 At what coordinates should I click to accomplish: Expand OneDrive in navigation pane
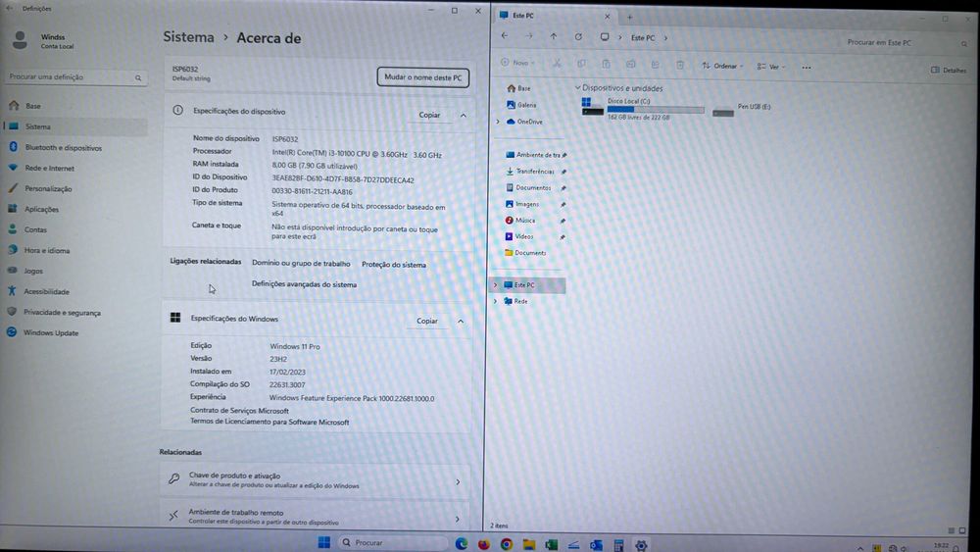pos(498,122)
